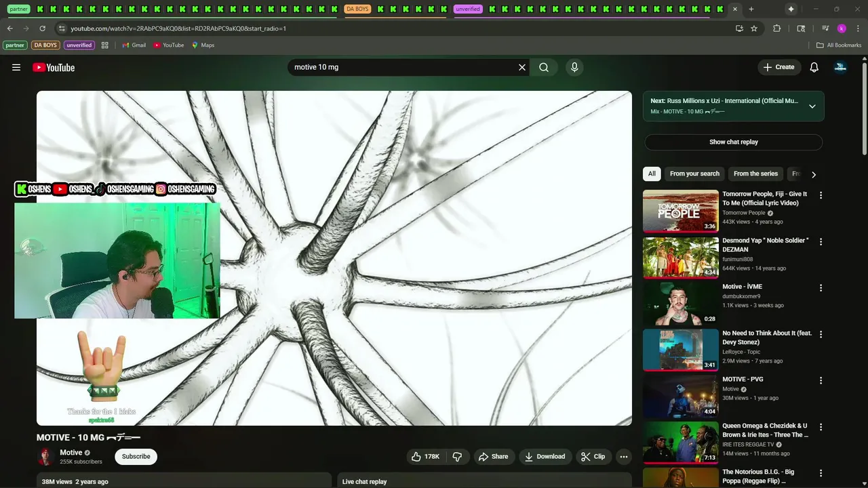This screenshot has width=868, height=488.
Task: Subscribe to the Motive channel
Action: [136, 457]
